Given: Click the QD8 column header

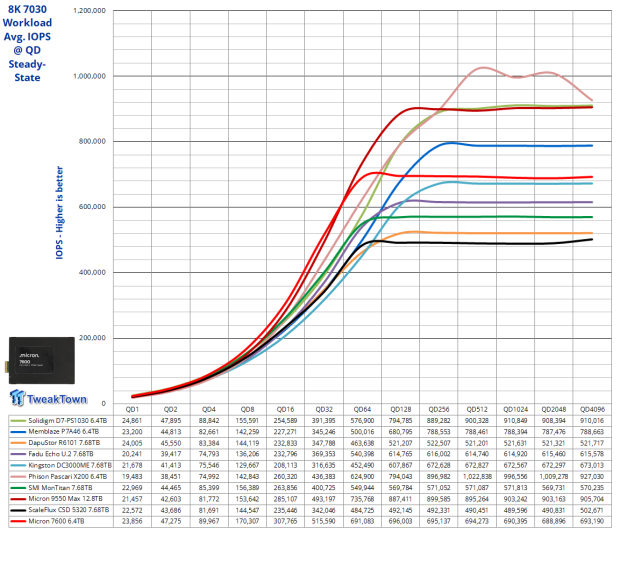Looking at the screenshot, I should click(x=247, y=409).
